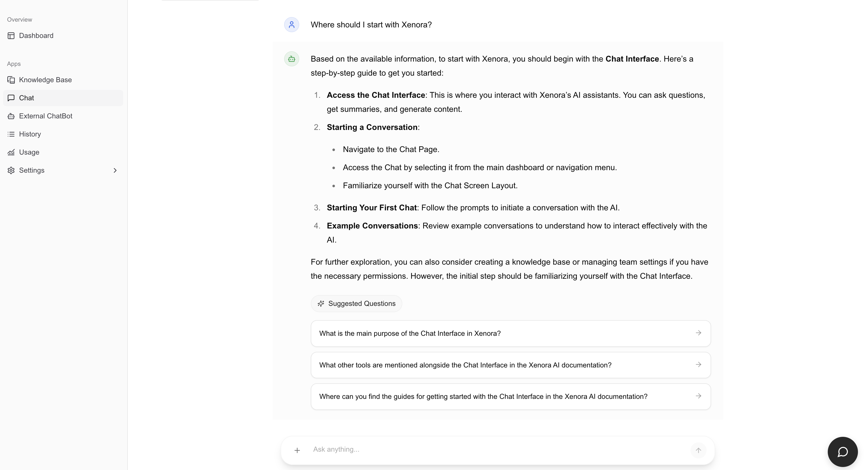Click arrow on the Chat Interface purpose question
The width and height of the screenshot is (868, 470).
point(699,333)
